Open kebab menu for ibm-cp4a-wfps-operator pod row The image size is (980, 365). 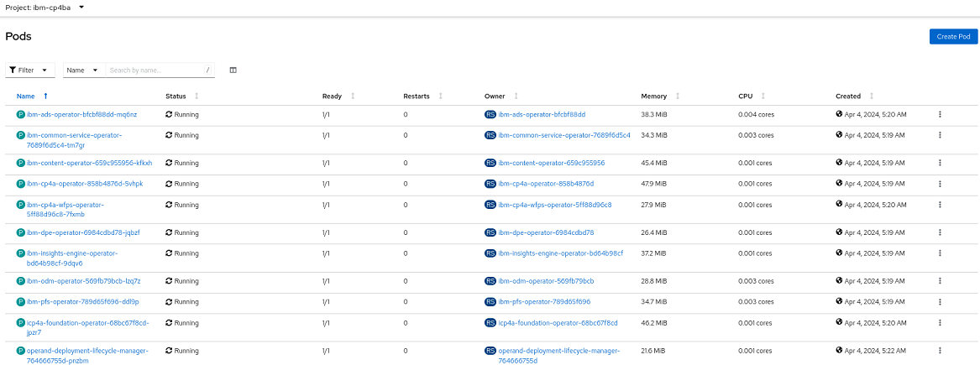coord(940,205)
